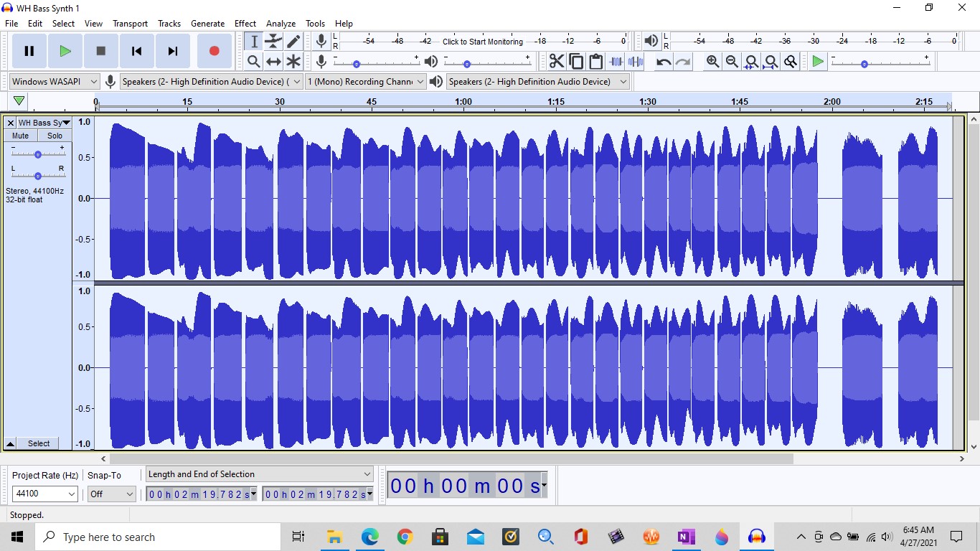Open the Windows WASAPI host dropdown
This screenshot has height=551, width=980.
click(55, 82)
